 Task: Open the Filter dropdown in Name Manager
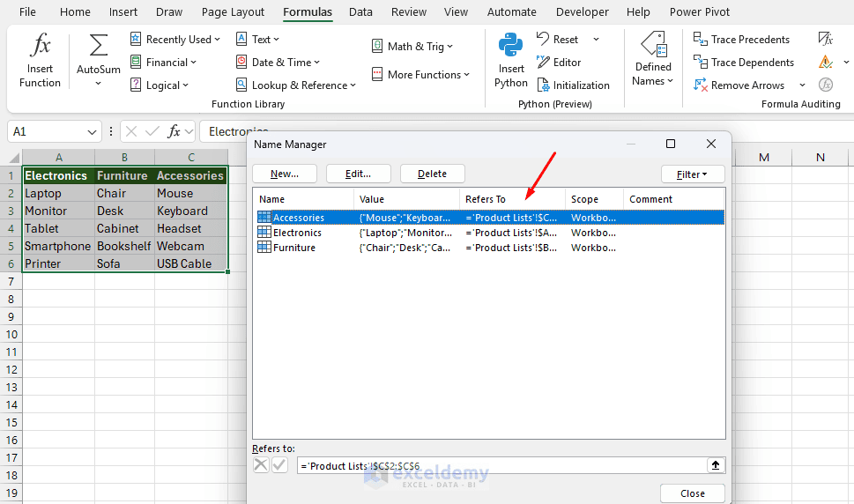coord(693,174)
